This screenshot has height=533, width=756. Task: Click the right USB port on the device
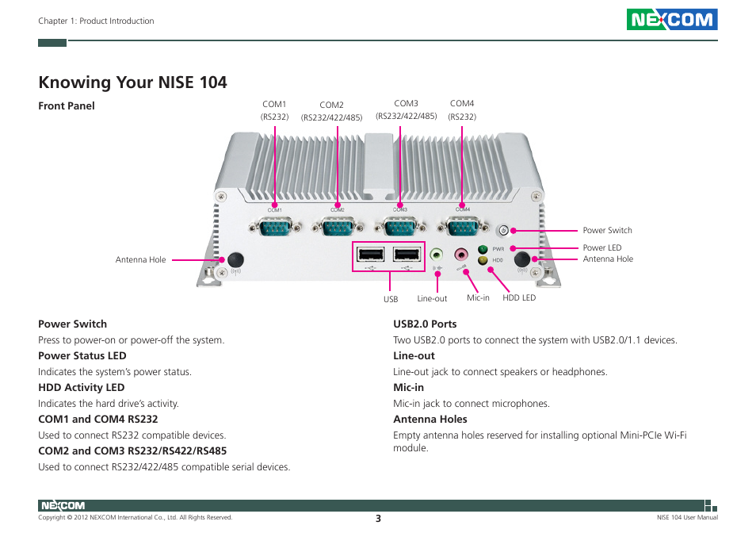tap(407, 254)
